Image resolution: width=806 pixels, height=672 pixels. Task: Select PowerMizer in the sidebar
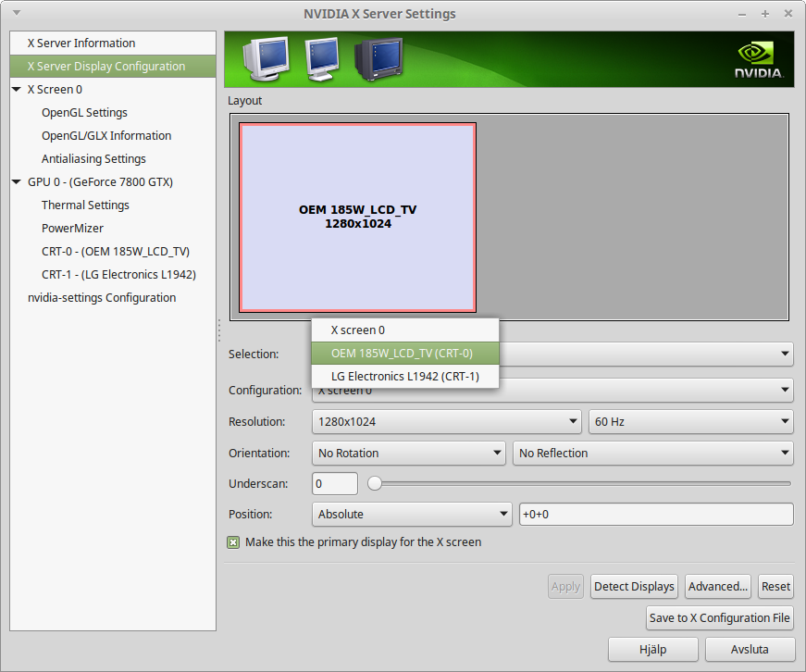pyautogui.click(x=72, y=228)
